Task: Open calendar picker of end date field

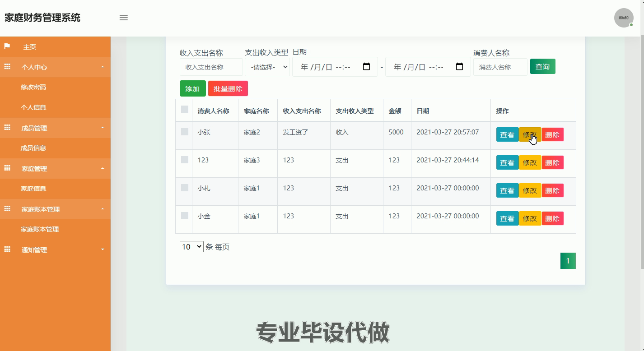Action: tap(460, 67)
